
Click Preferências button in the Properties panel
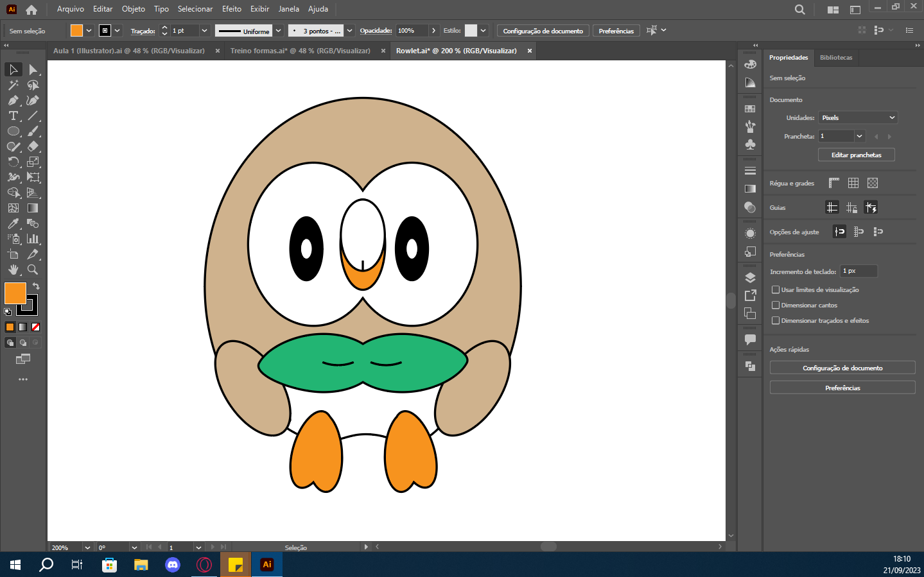pos(842,388)
